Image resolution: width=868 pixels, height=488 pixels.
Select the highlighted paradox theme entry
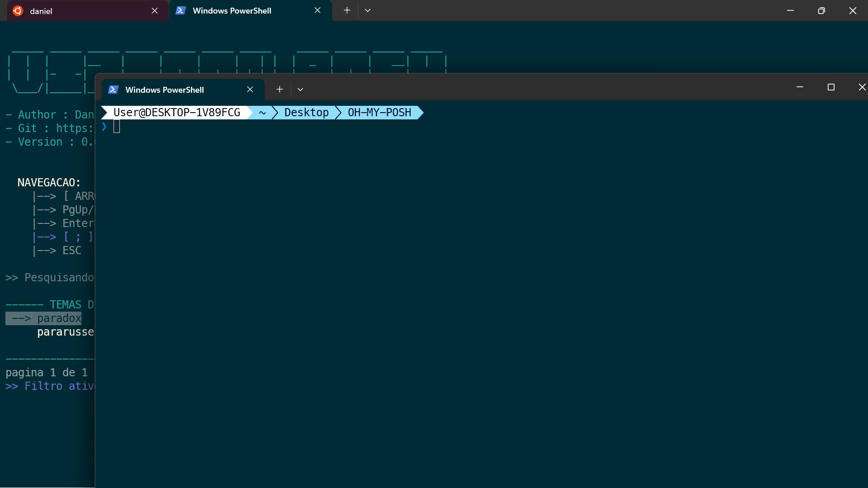coord(43,318)
